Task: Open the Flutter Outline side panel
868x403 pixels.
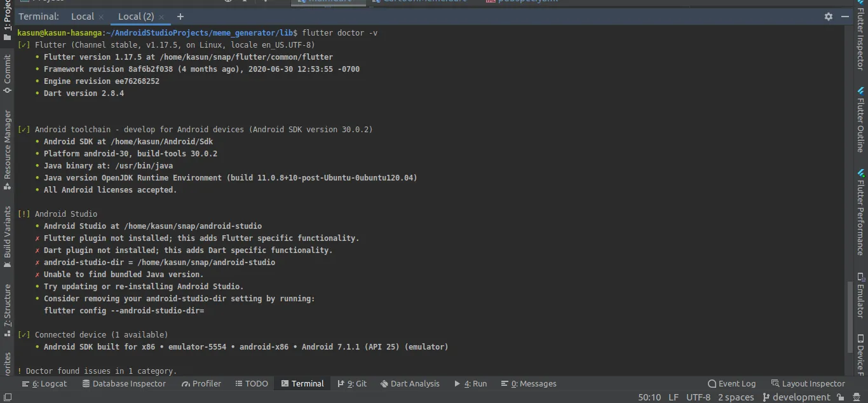Action: click(861, 121)
